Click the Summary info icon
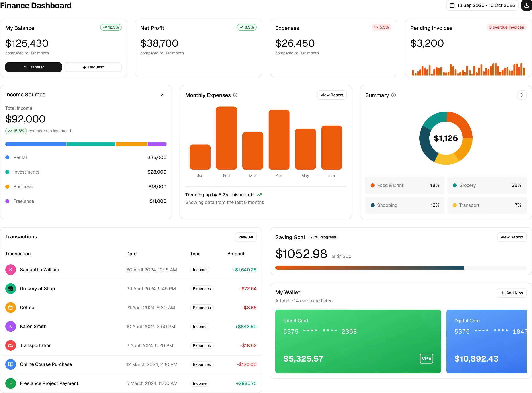Viewport: 532px width, 393px height. [x=394, y=95]
